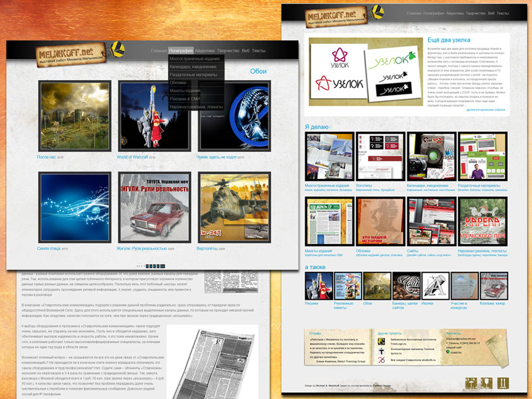Click the Michael A. Melnikoff footer credit link
Image resolution: width=532 pixels, height=399 pixels.
click(x=328, y=386)
